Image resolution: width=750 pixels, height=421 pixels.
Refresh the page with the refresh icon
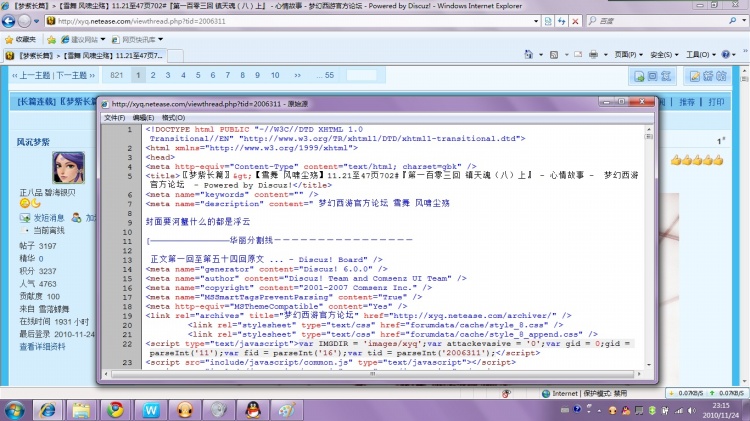coord(562,21)
